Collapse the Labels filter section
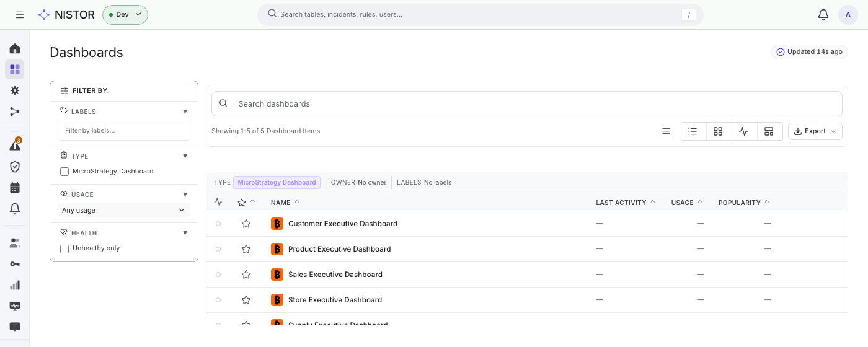868x347 pixels. coord(185,112)
